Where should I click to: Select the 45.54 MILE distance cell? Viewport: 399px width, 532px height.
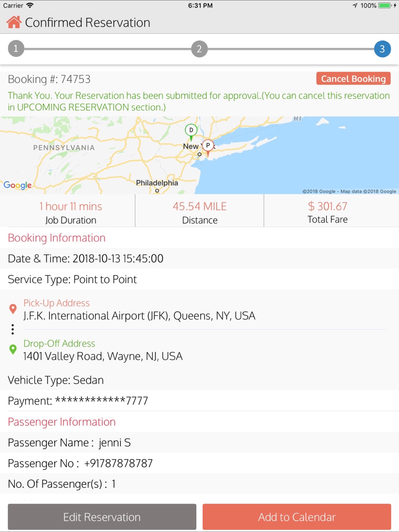click(x=199, y=211)
